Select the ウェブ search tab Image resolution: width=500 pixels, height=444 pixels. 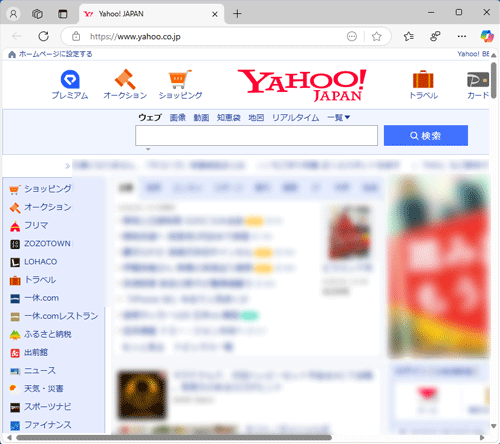[x=150, y=117]
